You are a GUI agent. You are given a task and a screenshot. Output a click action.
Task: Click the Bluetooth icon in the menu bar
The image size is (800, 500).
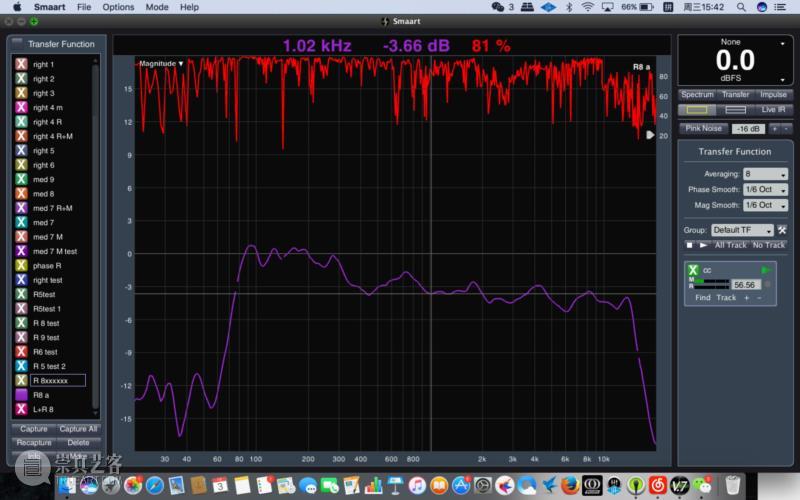[569, 7]
